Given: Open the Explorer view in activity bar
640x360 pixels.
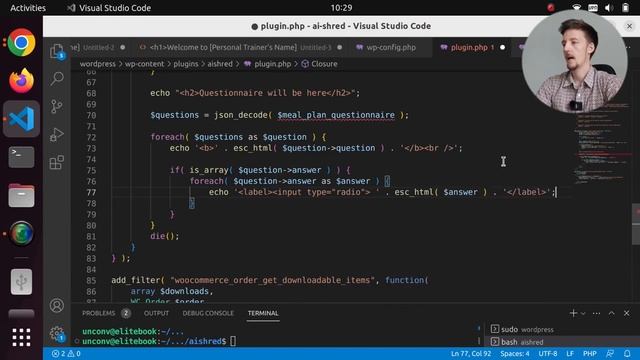Looking at the screenshot, I should point(57,51).
